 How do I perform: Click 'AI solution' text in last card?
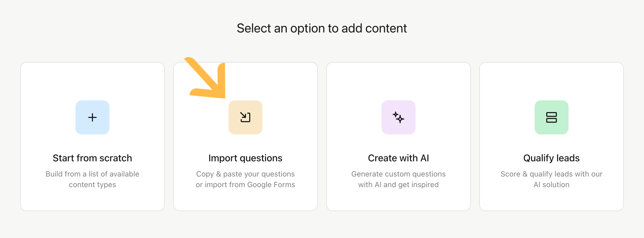pos(552,185)
